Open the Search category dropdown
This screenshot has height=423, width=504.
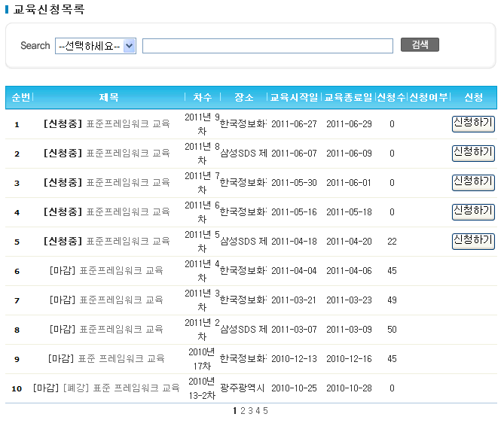pos(96,46)
